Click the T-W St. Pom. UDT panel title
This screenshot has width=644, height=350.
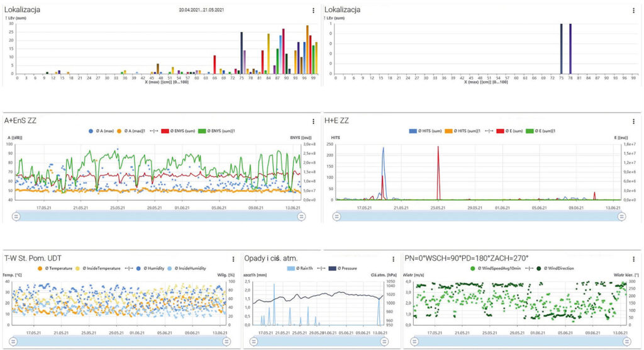coord(33,258)
